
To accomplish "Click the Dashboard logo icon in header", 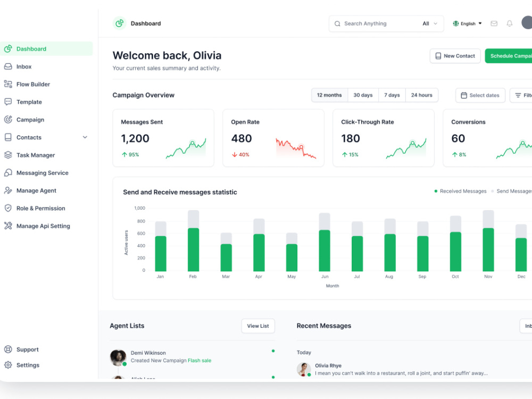I will tap(119, 23).
